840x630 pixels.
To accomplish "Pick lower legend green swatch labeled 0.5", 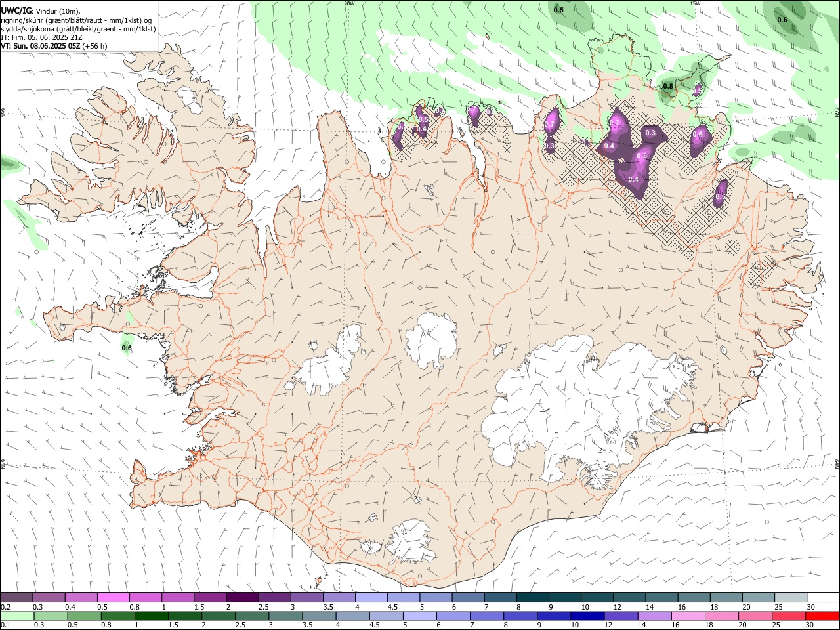I will 84,616.
